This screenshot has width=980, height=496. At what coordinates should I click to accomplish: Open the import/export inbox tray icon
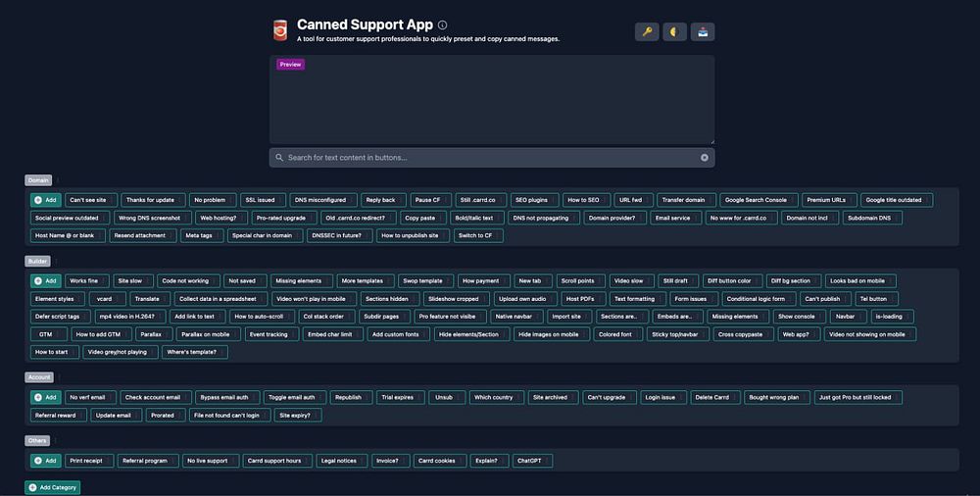coord(703,32)
